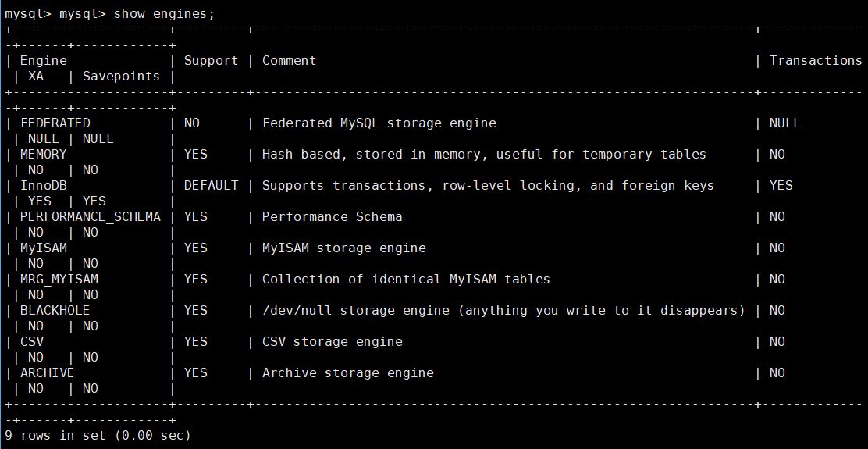Click the MEMORY engine name
This screenshot has height=449, width=868.
tap(43, 154)
